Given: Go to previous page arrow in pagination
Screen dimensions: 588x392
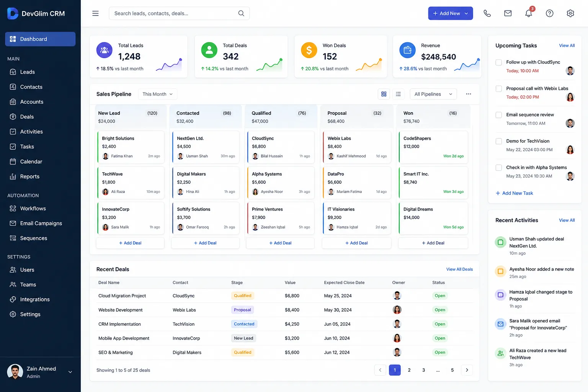Looking at the screenshot, I should (380, 370).
